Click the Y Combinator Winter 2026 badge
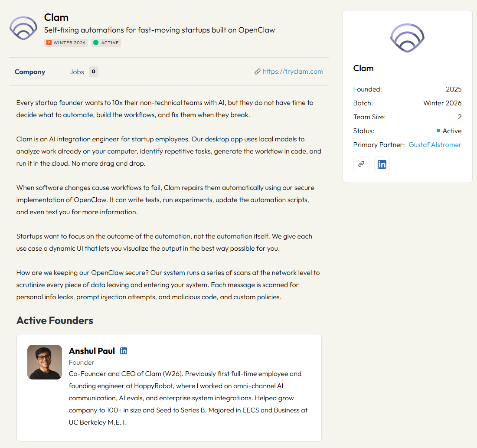This screenshot has height=448, width=477. coord(66,43)
